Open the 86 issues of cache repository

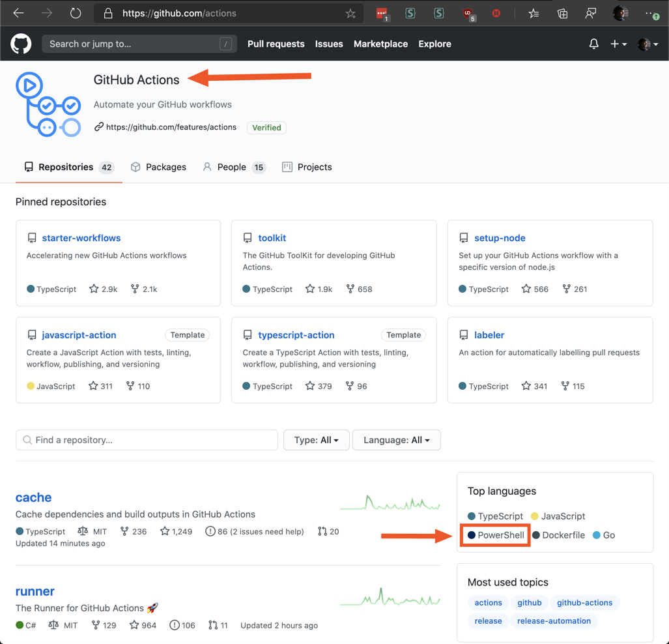coord(255,531)
